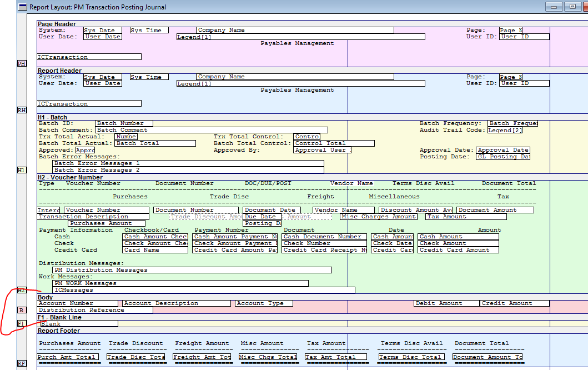
Task: Select the H1 batch header section marker
Action: [x=21, y=170]
